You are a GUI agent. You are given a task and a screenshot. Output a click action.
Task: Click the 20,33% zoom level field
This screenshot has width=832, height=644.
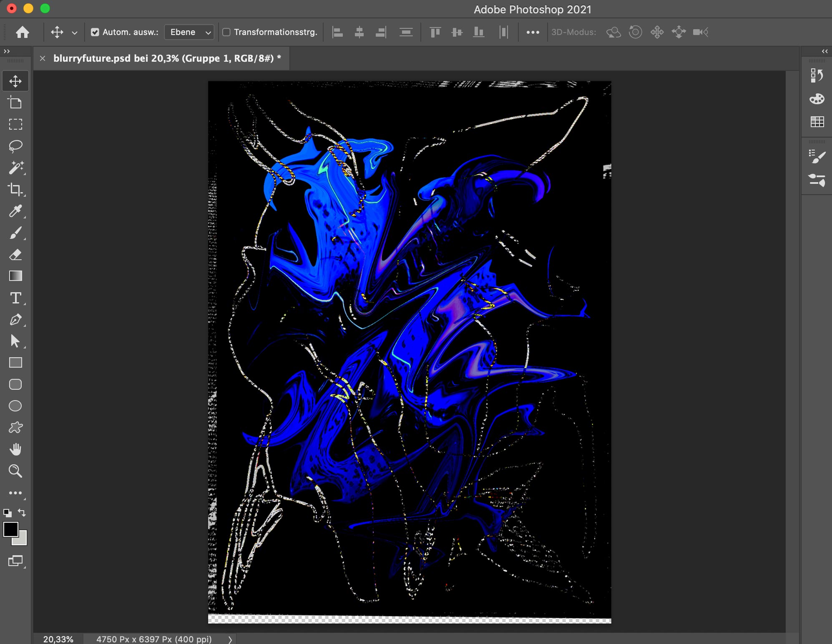tap(58, 639)
